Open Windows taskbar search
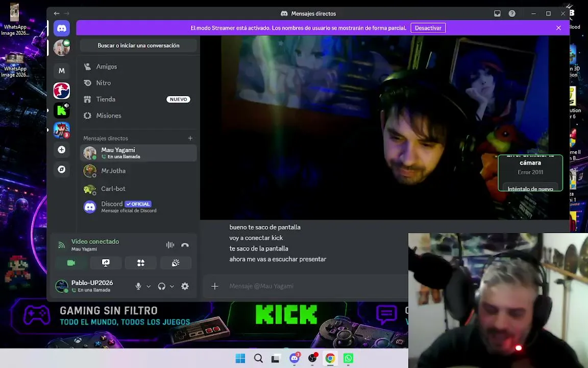 (258, 358)
